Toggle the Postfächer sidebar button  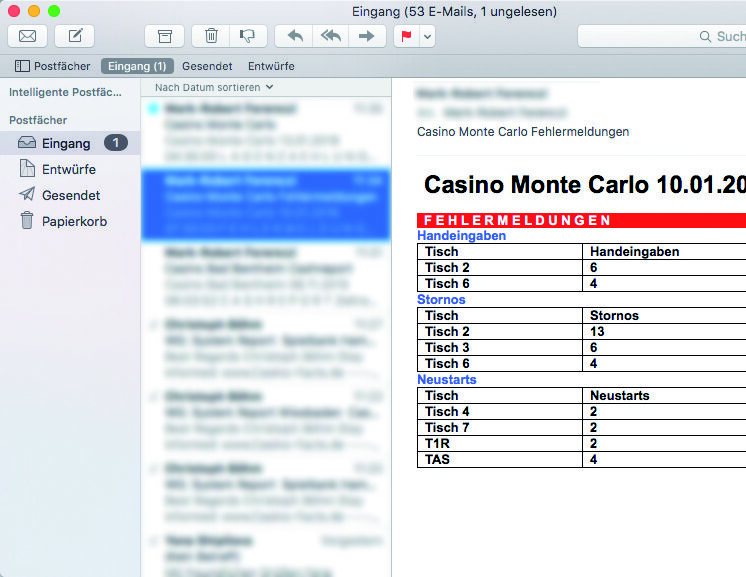tap(52, 66)
